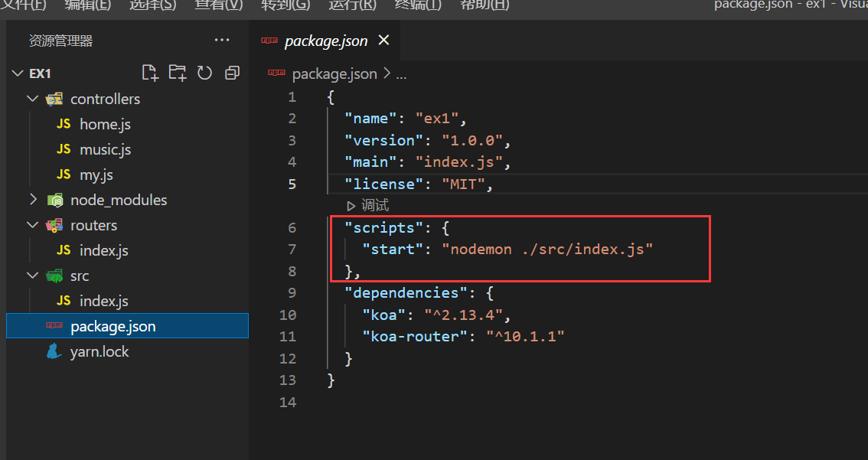The height and width of the screenshot is (460, 868).
Task: Collapse the controllers folder chevron
Action: click(x=33, y=99)
